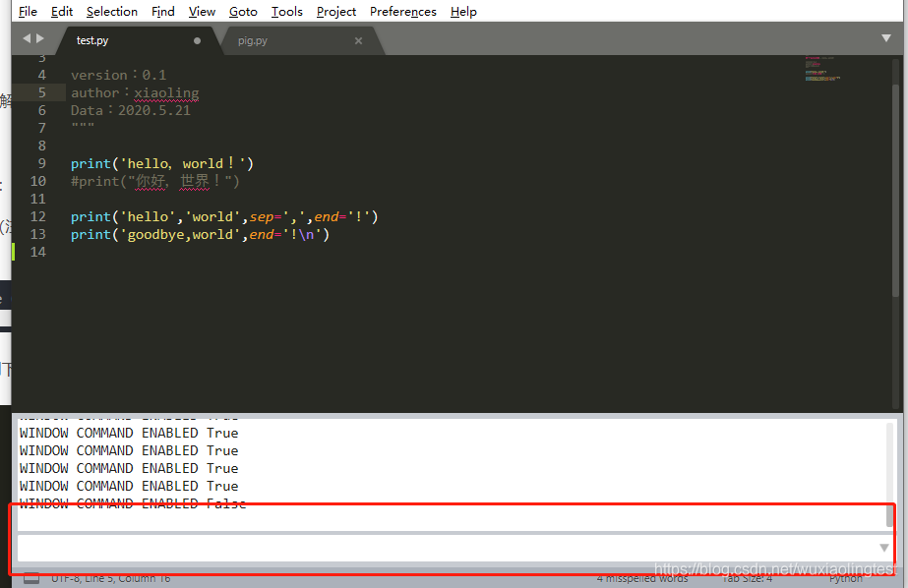Image resolution: width=908 pixels, height=588 pixels.
Task: Click the commented #print line
Action: (x=155, y=182)
